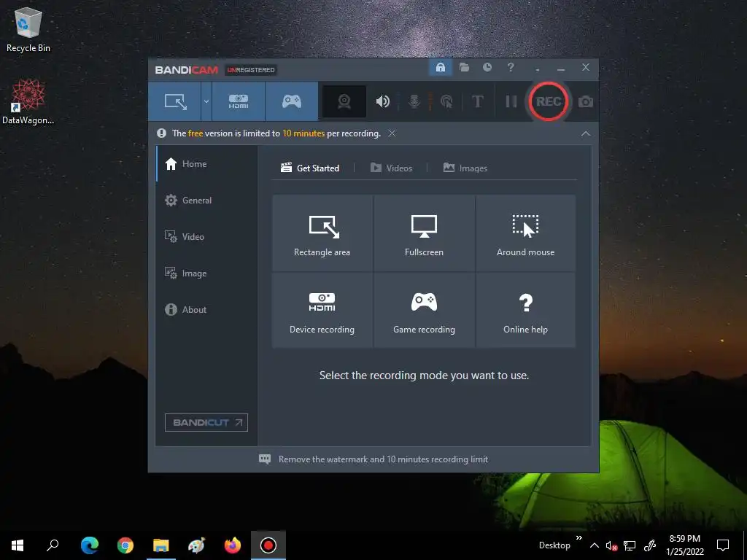This screenshot has width=747, height=560.
Task: Dismiss the free version limit notice
Action: pyautogui.click(x=392, y=133)
